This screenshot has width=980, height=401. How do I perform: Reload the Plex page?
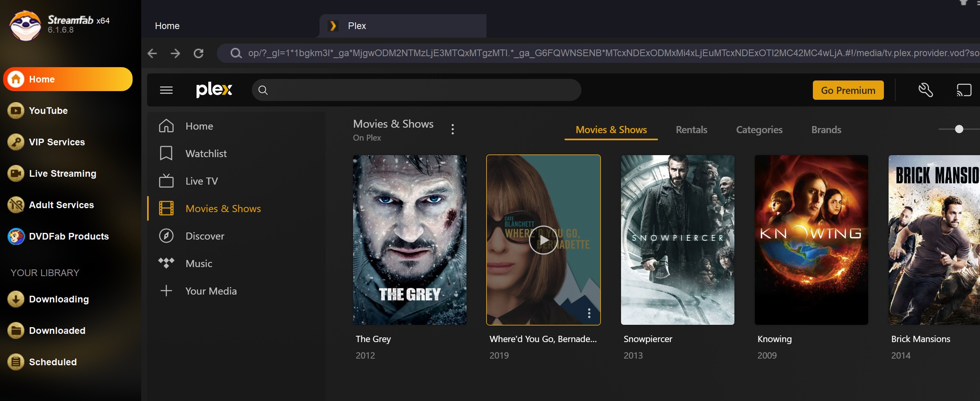tap(199, 53)
